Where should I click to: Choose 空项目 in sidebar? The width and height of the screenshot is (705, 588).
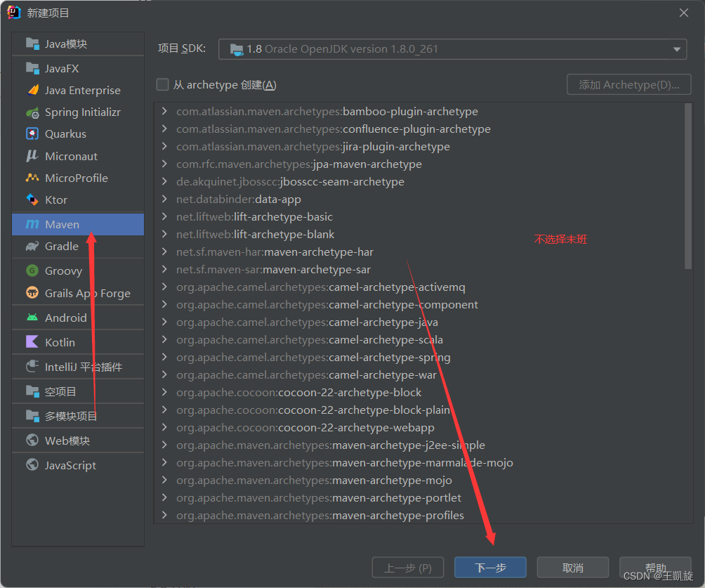point(78,391)
